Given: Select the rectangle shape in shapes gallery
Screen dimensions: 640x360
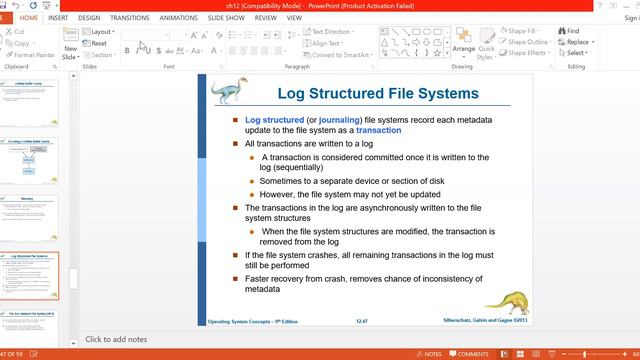Looking at the screenshot, I should (x=416, y=31).
